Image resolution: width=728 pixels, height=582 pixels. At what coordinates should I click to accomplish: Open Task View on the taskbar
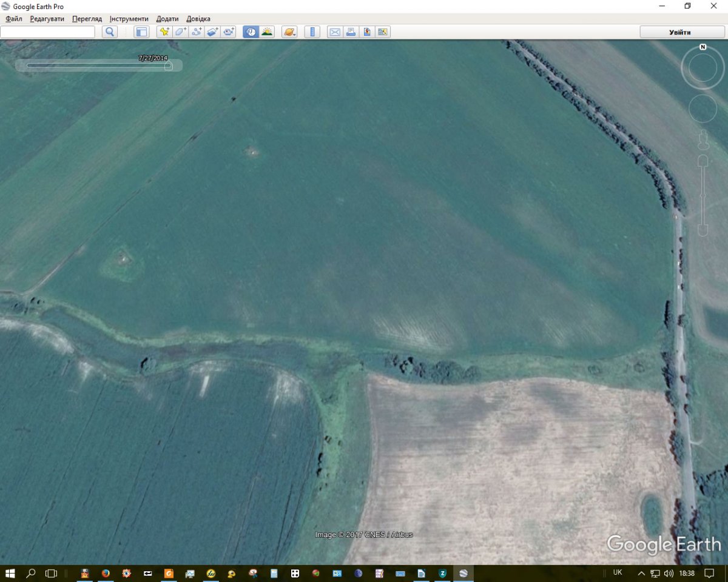pos(52,573)
